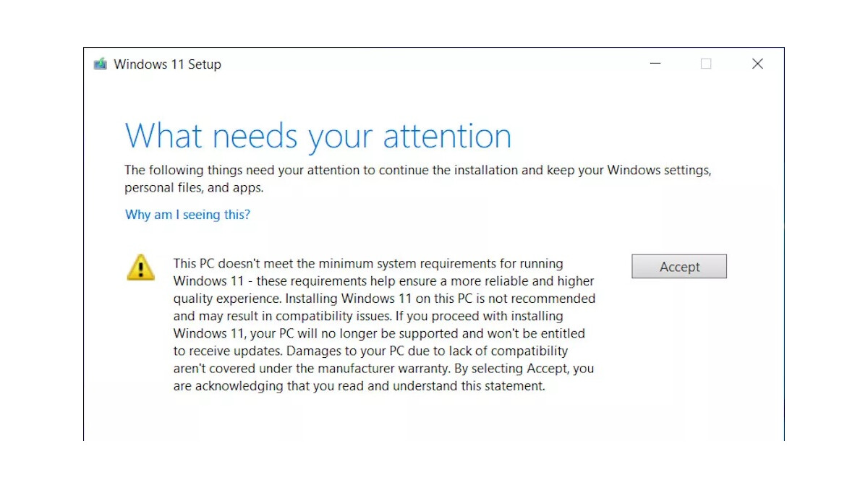
Task: Click the setup window title bar
Action: tap(434, 64)
